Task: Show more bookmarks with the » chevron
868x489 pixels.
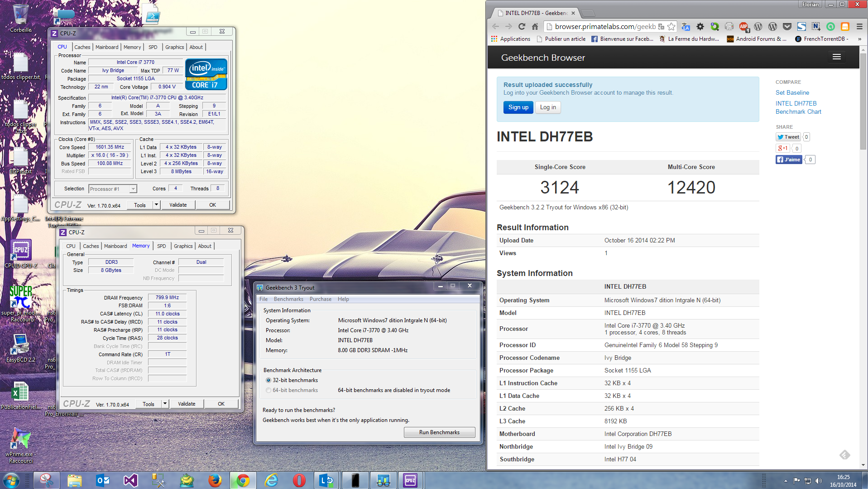Action: click(859, 39)
